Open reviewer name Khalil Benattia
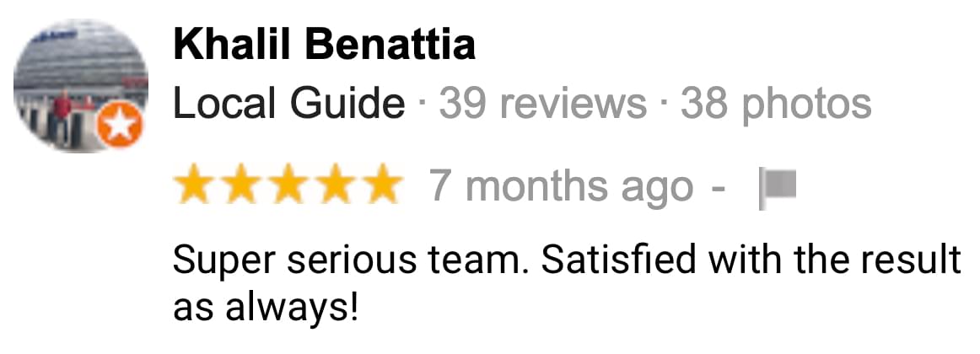 pyautogui.click(x=325, y=45)
